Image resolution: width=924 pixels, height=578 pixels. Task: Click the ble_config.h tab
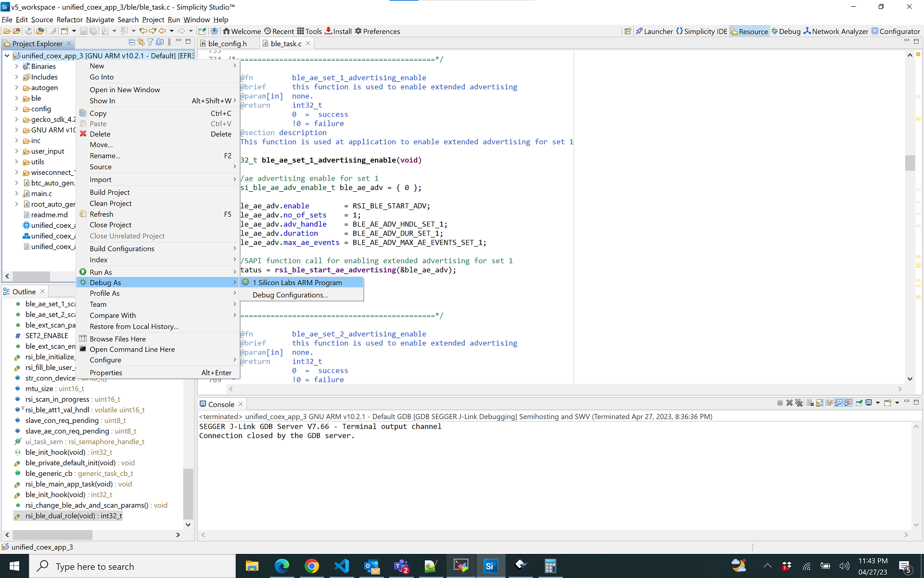(x=227, y=43)
